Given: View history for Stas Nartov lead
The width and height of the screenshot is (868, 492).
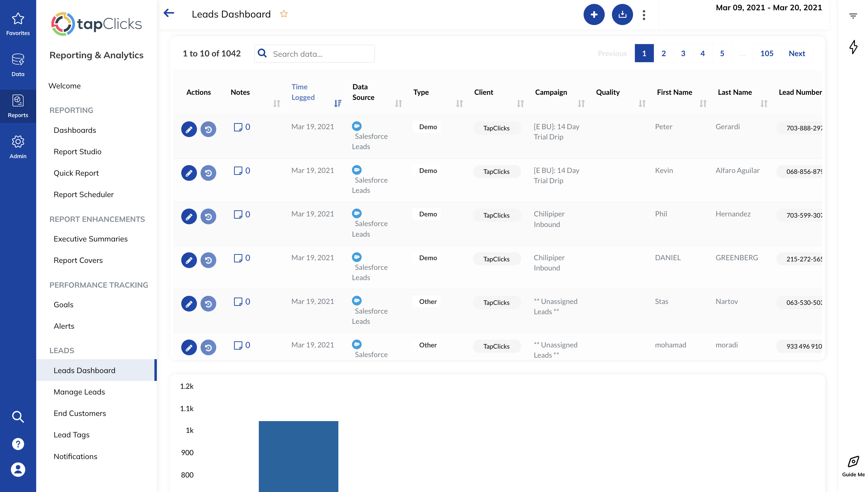Looking at the screenshot, I should tap(208, 303).
